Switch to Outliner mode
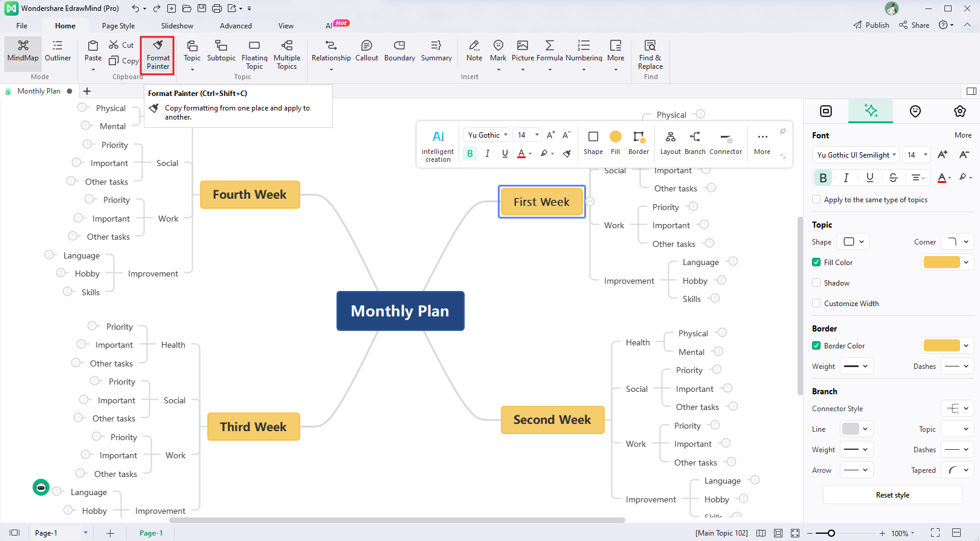 coord(58,51)
